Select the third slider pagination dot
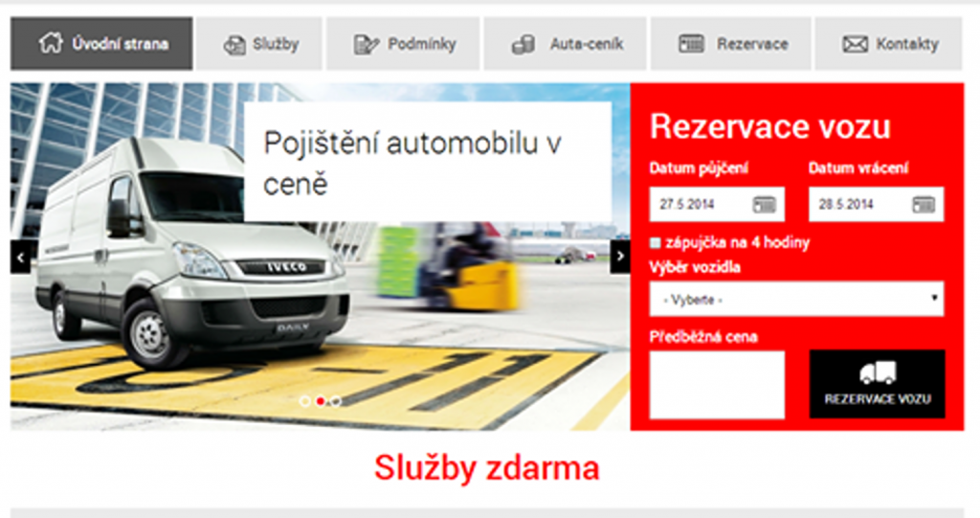 point(336,401)
